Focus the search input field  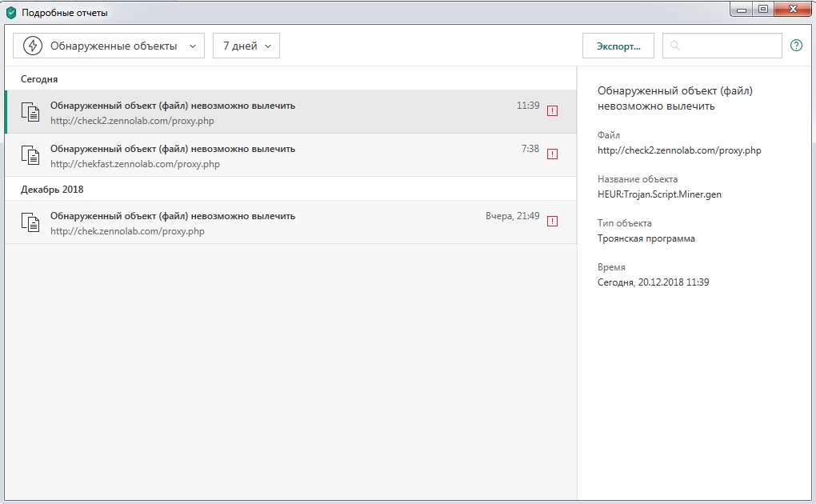click(x=728, y=46)
